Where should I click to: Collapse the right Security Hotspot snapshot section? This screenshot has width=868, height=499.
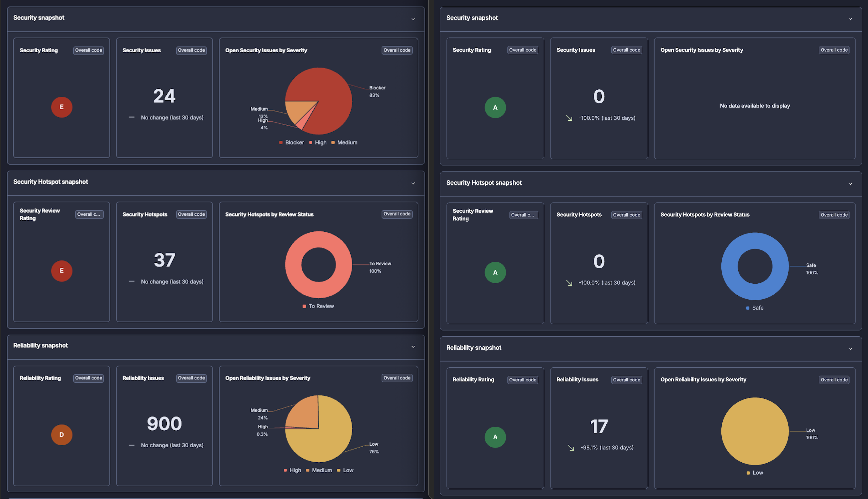pos(850,184)
